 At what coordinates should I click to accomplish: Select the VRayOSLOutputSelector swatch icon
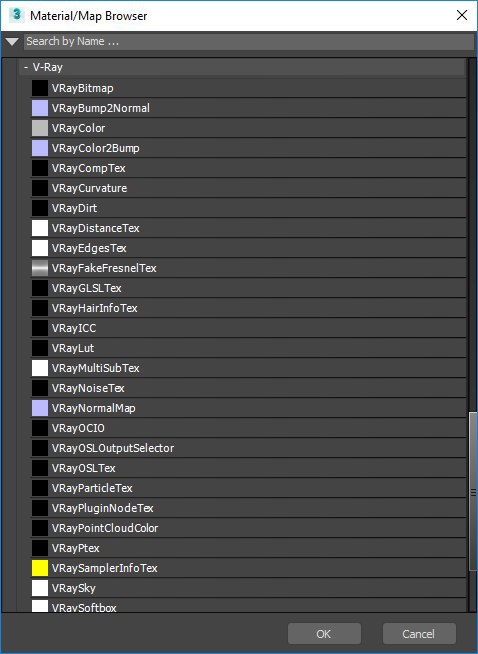[x=40, y=448]
